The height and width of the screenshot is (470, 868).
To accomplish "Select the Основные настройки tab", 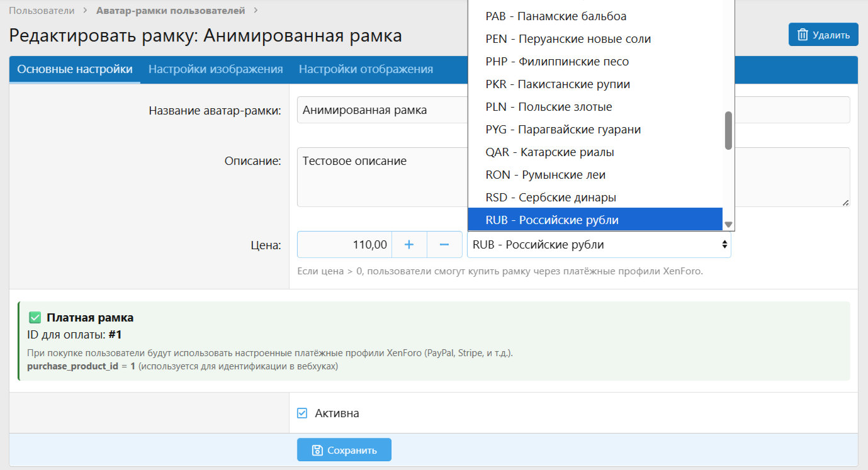I will (75, 69).
